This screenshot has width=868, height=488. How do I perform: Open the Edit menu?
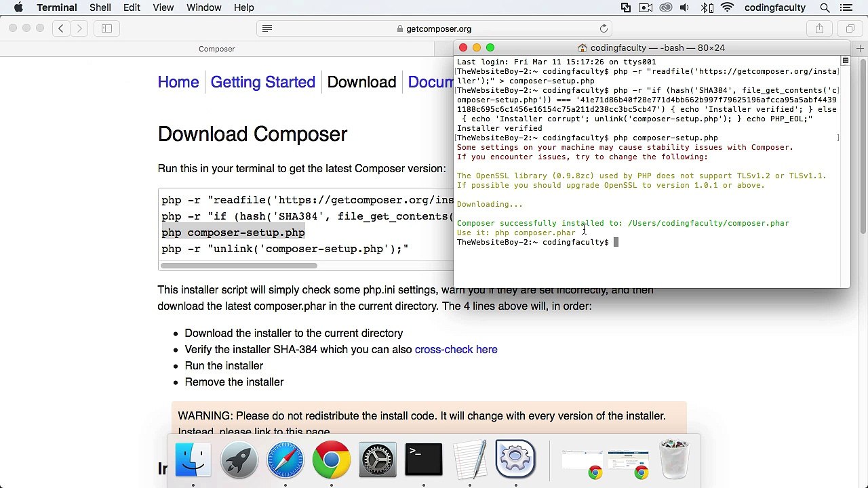click(132, 7)
